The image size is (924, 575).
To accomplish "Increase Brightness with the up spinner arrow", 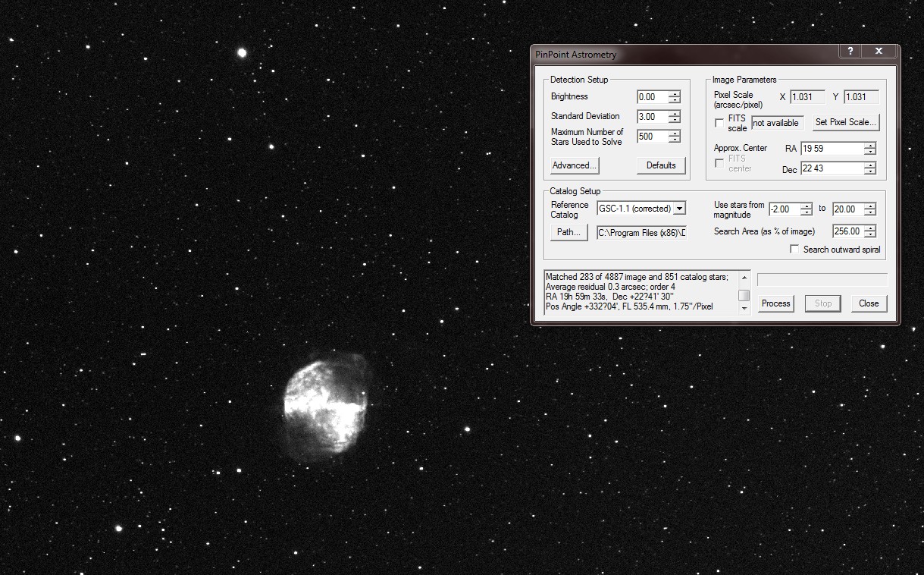I will point(675,94).
